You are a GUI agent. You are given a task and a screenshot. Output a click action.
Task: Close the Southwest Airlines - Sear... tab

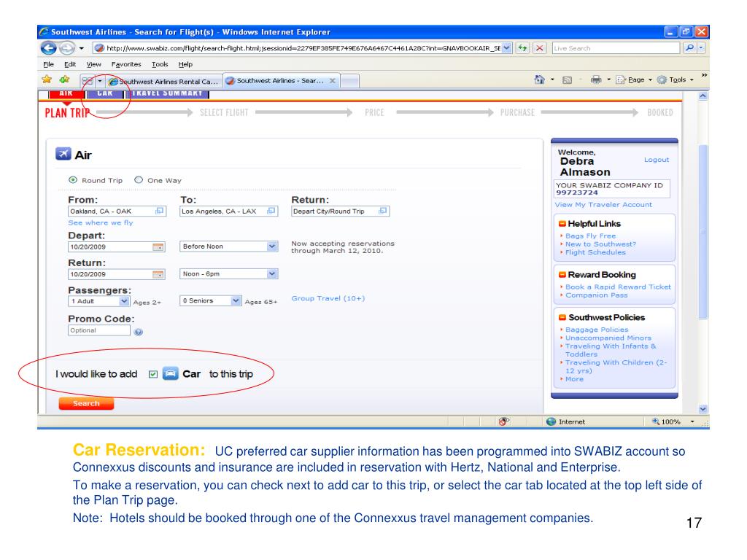pyautogui.click(x=333, y=81)
